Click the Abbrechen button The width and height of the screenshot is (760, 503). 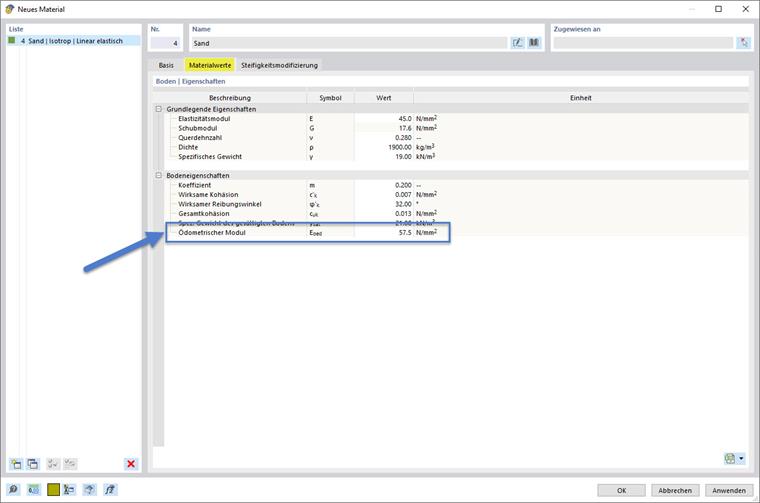pos(675,490)
